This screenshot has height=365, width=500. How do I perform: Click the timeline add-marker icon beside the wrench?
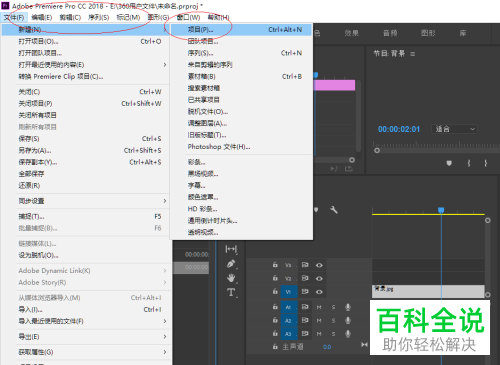316,210
